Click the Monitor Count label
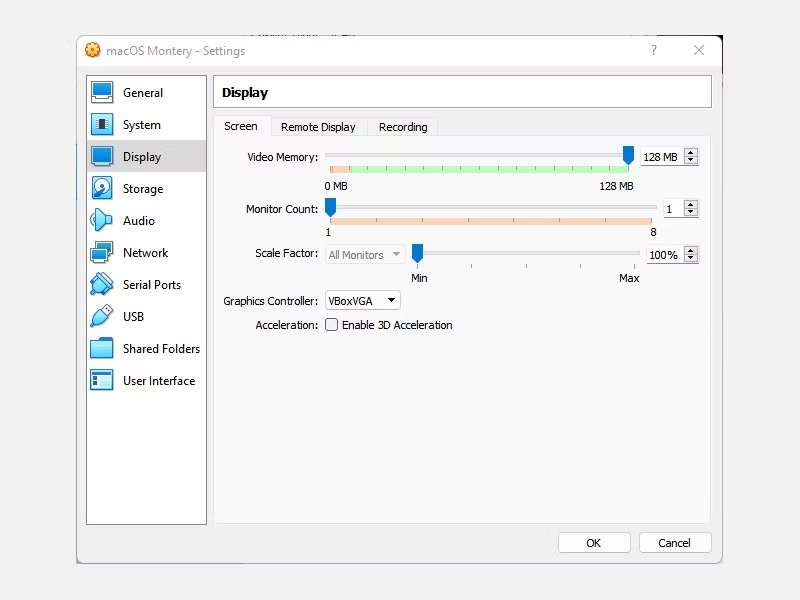Image resolution: width=800 pixels, height=600 pixels. [x=282, y=209]
